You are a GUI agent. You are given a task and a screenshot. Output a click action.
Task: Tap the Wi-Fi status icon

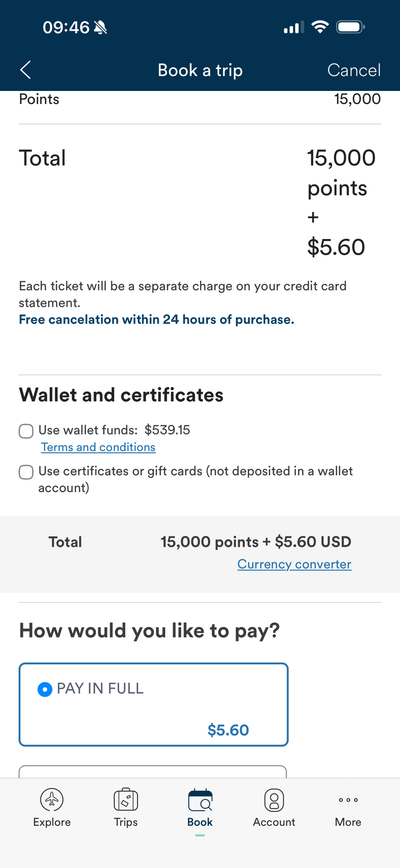coord(320,27)
